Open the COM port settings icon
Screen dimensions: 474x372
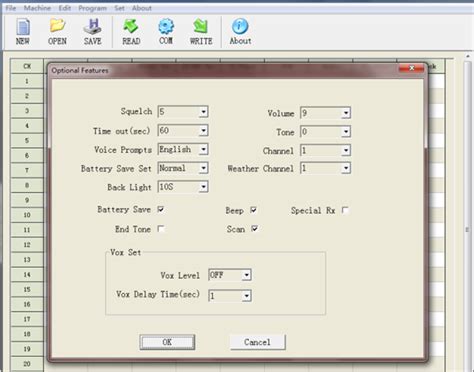pyautogui.click(x=166, y=32)
